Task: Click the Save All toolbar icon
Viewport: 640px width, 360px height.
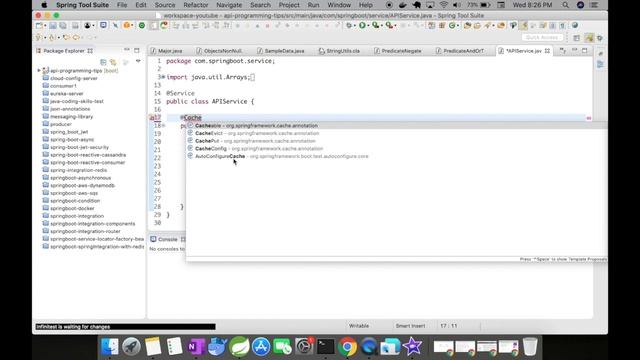Action: point(63,26)
